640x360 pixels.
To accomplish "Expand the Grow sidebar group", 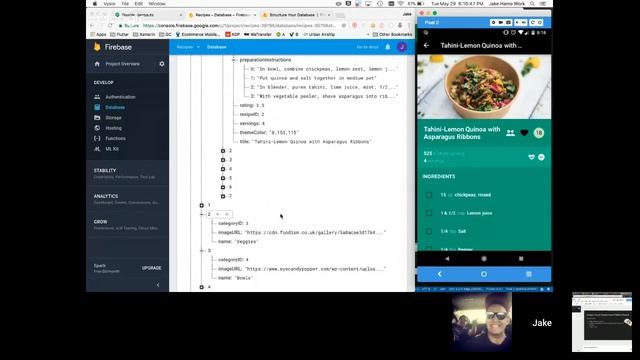I will 127,225.
